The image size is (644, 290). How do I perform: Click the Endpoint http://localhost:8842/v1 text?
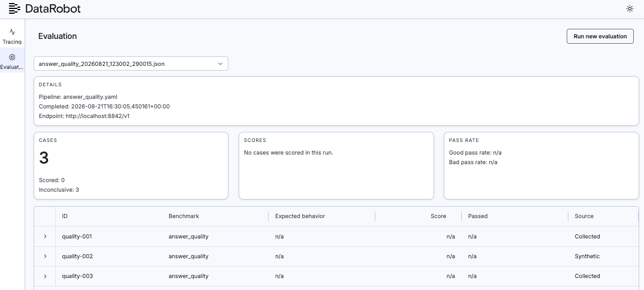coord(84,116)
